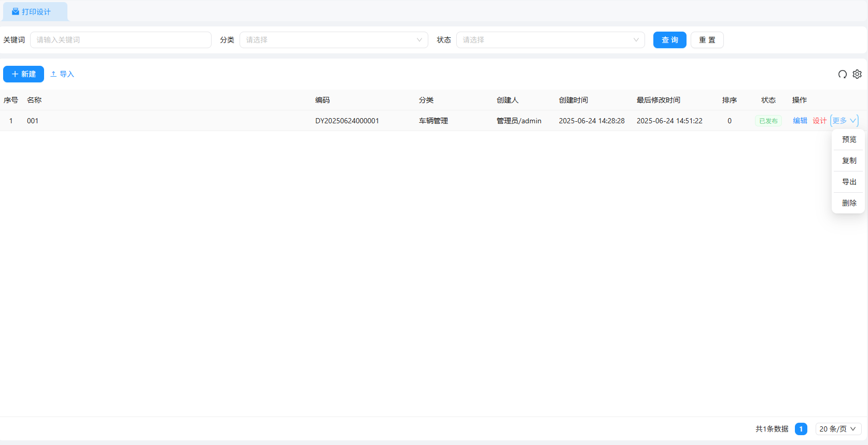Click the 导入 upload link
The image size is (868, 445).
[62, 74]
